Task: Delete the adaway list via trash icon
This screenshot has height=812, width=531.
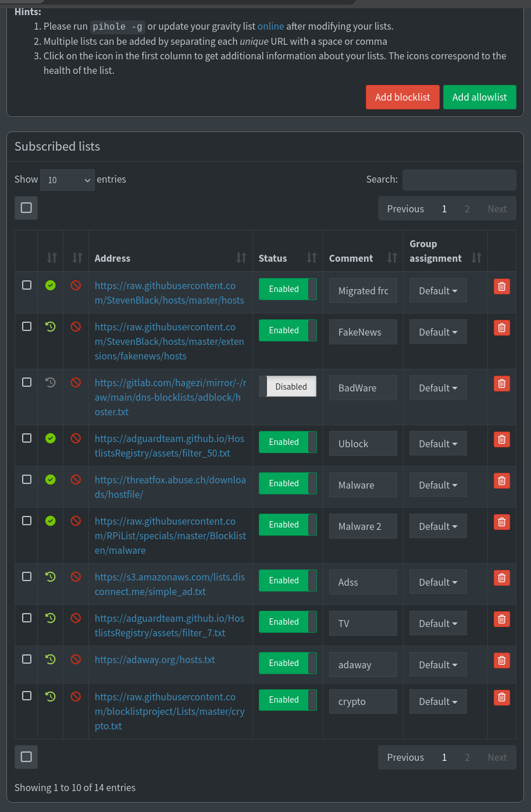Action: coord(502,660)
